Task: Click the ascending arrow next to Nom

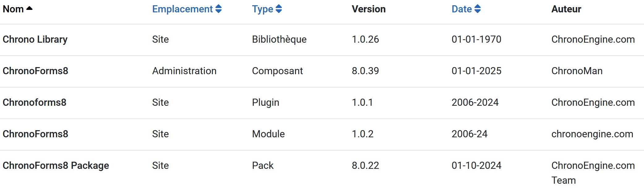Action: tap(30, 9)
